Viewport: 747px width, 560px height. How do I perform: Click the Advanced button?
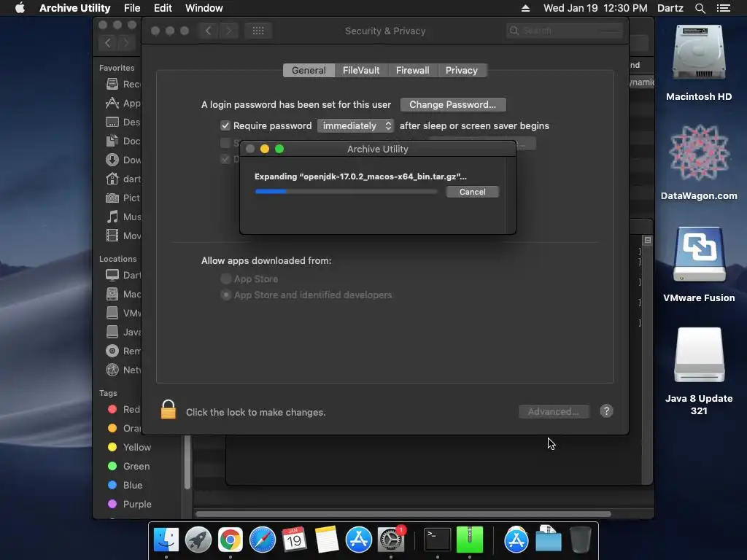tap(553, 411)
